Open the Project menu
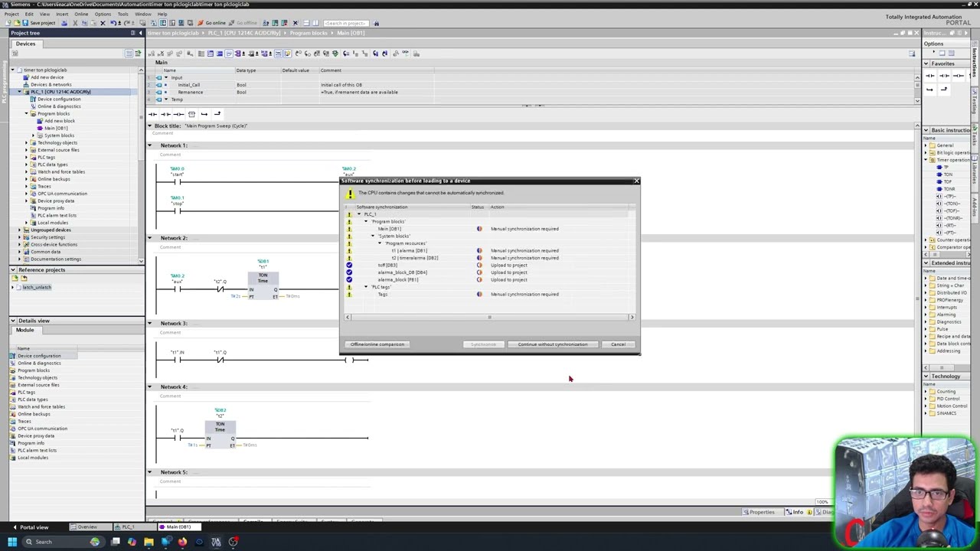Screen dimensions: 980x551 (x=11, y=14)
